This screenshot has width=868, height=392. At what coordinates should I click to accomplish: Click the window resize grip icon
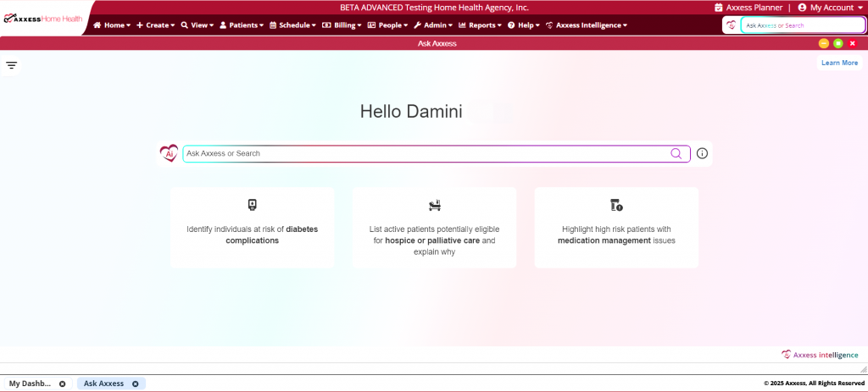click(863, 369)
